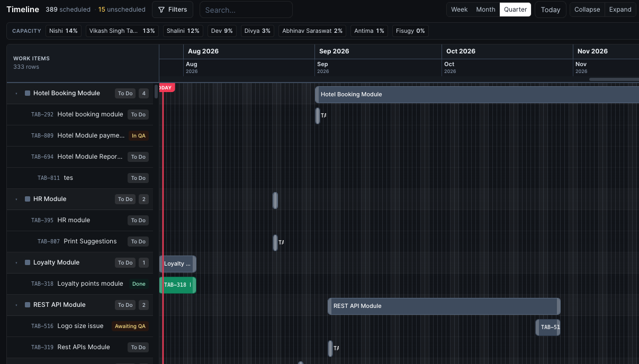Select the TAB-807 Print Suggestions timeline bar

point(275,242)
